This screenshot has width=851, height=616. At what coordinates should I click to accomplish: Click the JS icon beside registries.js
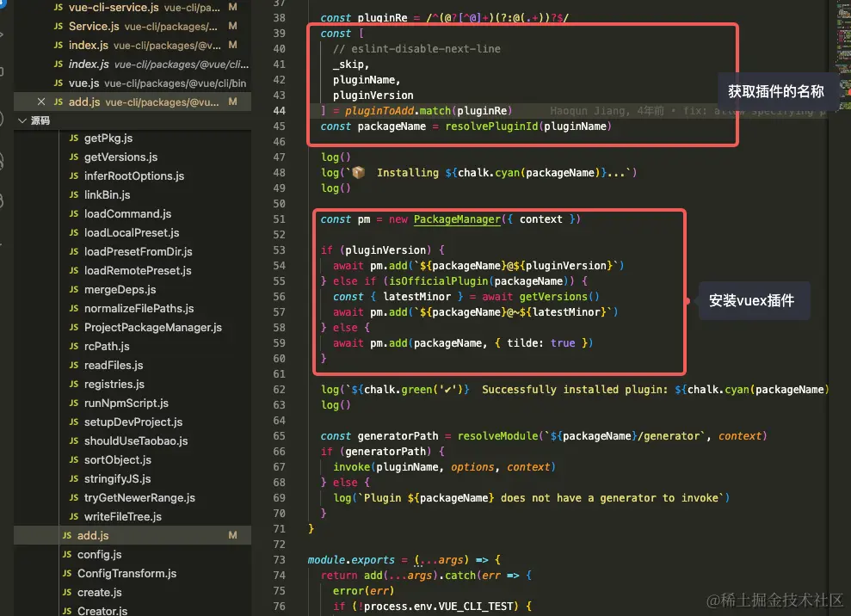click(x=74, y=385)
